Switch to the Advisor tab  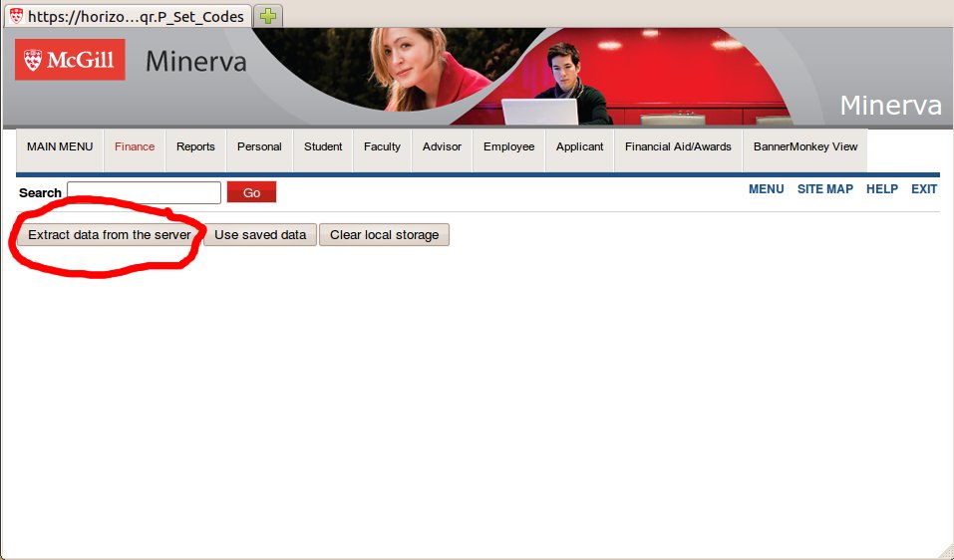[x=442, y=150]
